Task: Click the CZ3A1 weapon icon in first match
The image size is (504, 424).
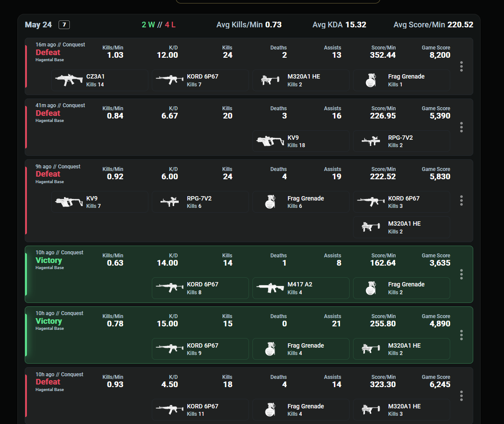Action: coord(69,80)
